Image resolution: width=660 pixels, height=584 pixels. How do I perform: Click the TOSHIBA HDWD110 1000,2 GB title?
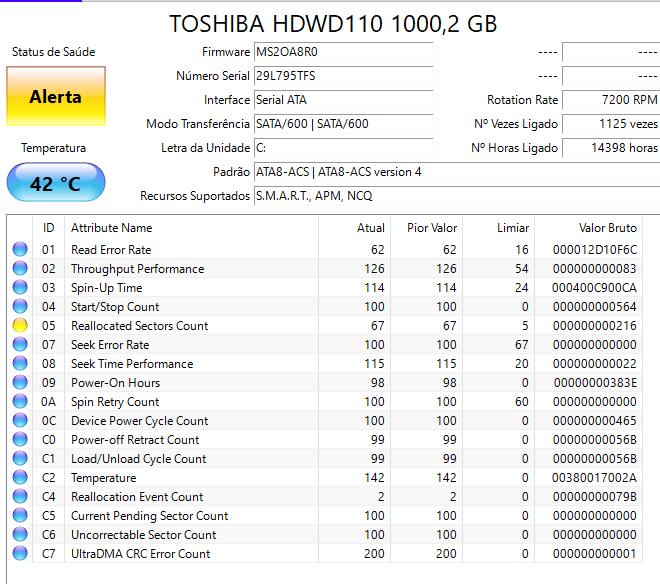click(333, 24)
